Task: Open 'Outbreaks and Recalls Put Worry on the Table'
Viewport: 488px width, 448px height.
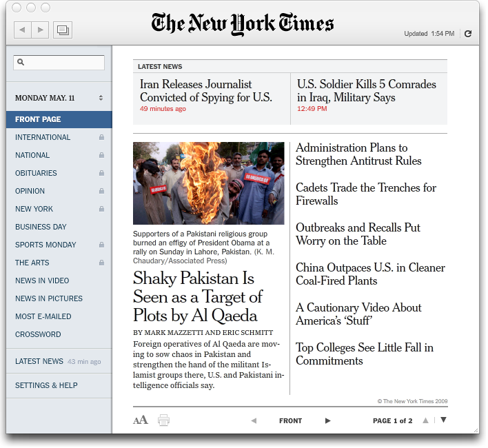Action: tap(358, 234)
